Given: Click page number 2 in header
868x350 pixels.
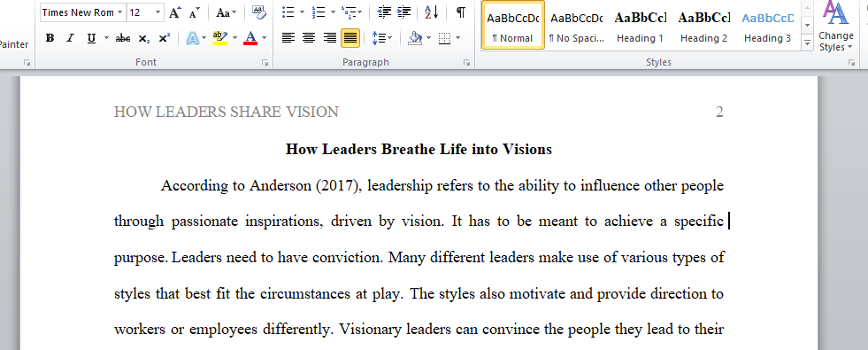Looking at the screenshot, I should (x=719, y=112).
